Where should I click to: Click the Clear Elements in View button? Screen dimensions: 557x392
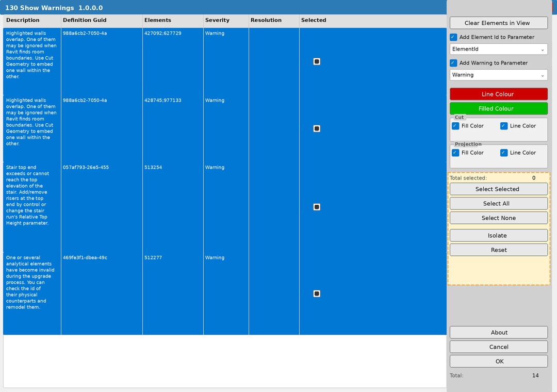point(498,23)
